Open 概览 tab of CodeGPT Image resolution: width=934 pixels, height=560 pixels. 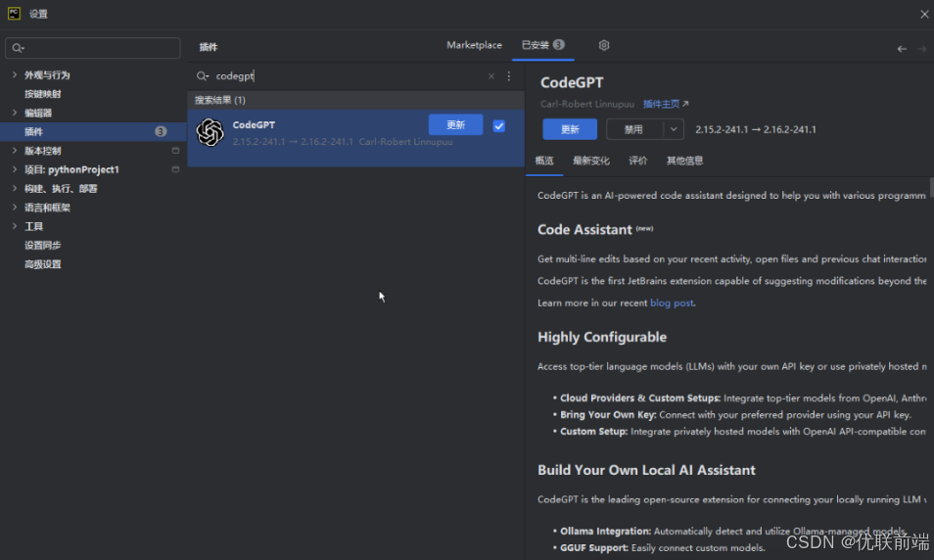544,161
